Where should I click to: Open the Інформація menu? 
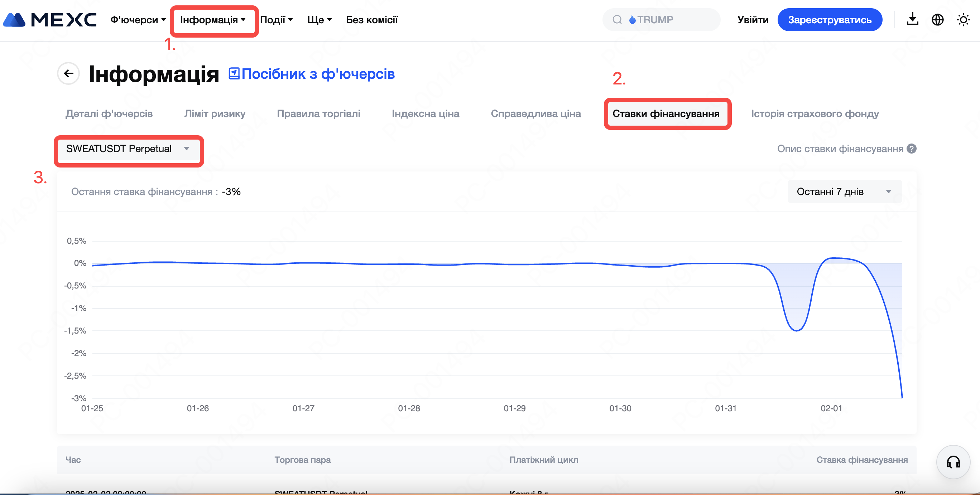click(x=213, y=20)
